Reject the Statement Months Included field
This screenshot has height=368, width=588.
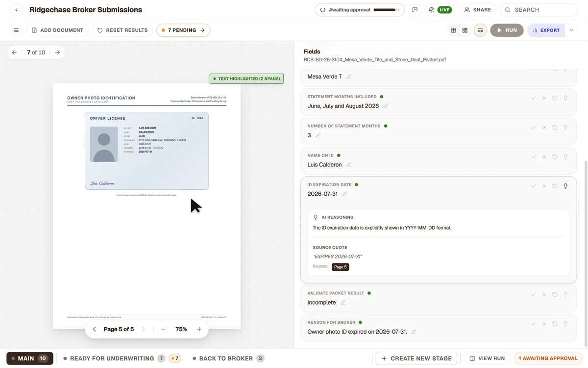click(x=544, y=98)
